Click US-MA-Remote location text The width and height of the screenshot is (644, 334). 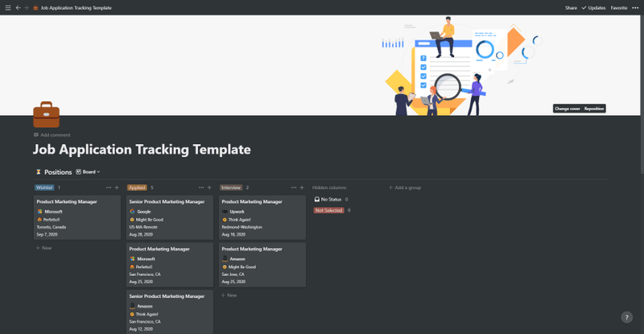click(143, 227)
